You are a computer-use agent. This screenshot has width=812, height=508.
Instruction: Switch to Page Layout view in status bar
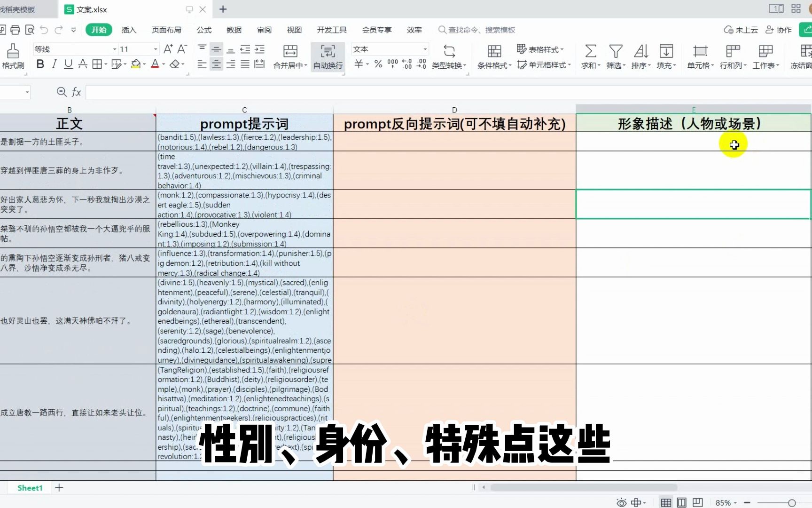(x=682, y=502)
